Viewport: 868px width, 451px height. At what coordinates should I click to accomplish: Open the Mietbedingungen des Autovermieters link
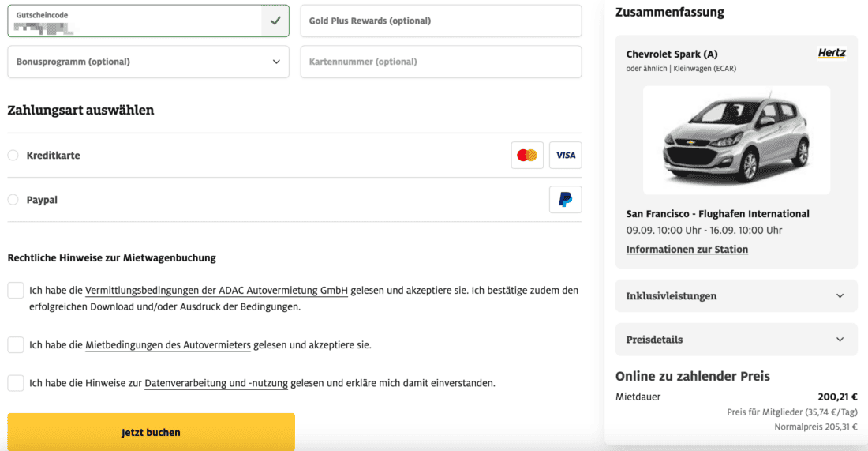tap(167, 345)
